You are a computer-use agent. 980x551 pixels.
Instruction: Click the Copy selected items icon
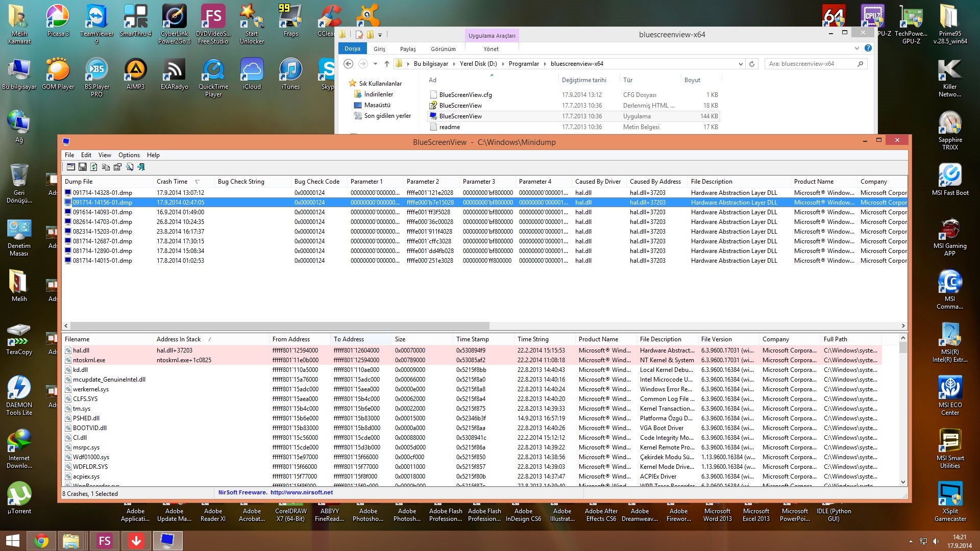pyautogui.click(x=106, y=167)
